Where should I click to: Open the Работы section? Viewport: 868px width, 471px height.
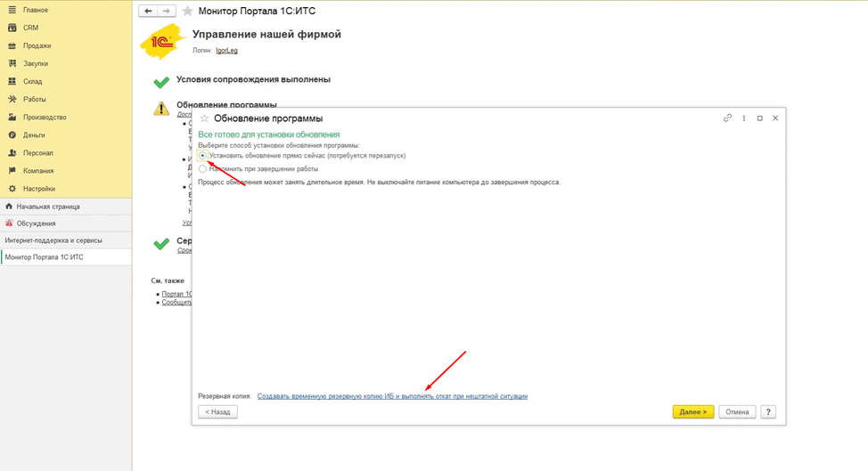tap(35, 100)
